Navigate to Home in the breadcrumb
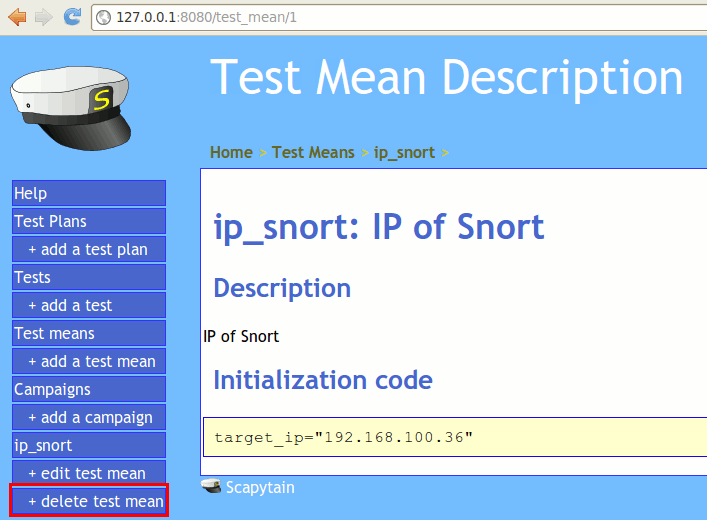Image resolution: width=707 pixels, height=520 pixels. (x=231, y=152)
